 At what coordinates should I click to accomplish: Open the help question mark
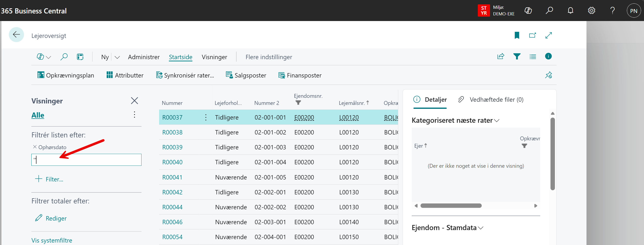tap(612, 11)
